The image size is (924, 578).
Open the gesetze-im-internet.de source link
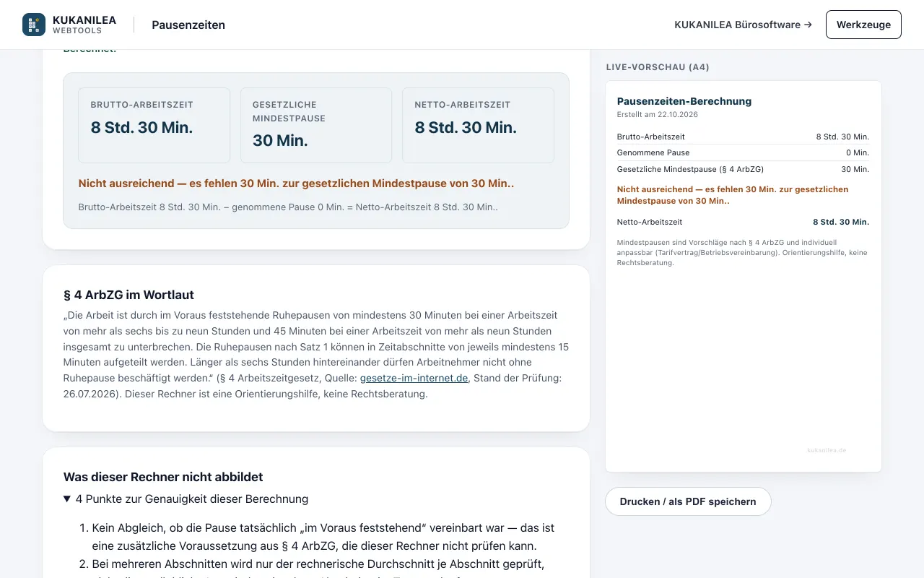point(414,377)
